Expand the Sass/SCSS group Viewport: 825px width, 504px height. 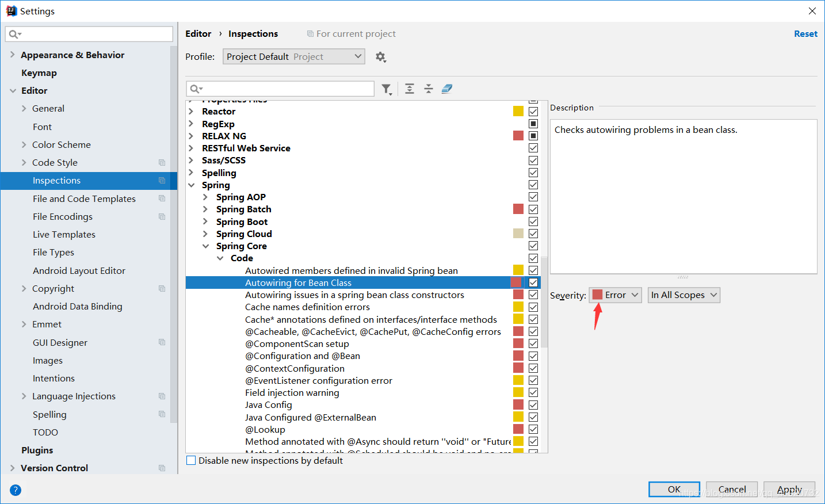(x=191, y=161)
